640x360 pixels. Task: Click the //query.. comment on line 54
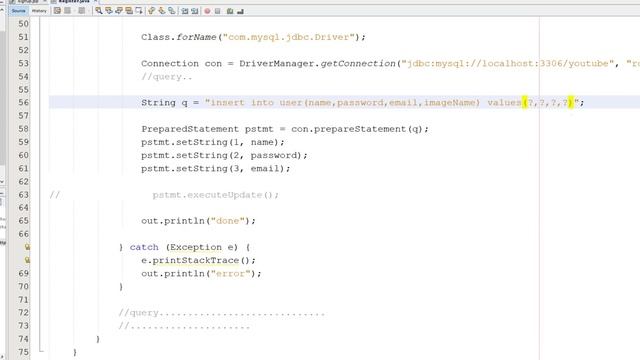(x=167, y=77)
